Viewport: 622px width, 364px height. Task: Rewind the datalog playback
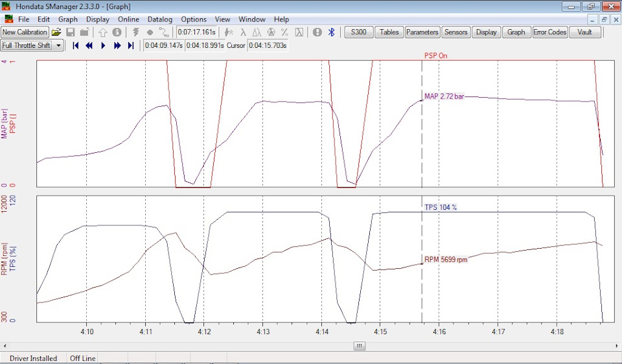coord(89,45)
